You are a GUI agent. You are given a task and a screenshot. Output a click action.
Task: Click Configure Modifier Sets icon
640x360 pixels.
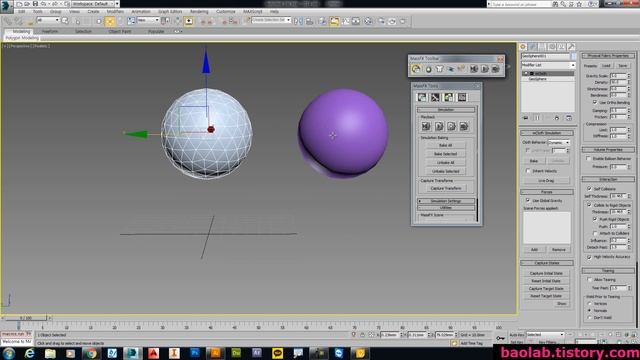point(569,118)
